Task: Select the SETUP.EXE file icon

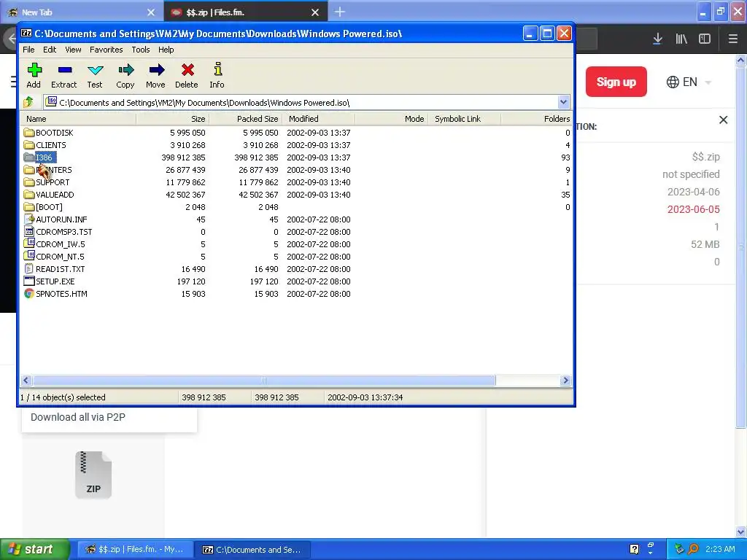Action: point(29,281)
